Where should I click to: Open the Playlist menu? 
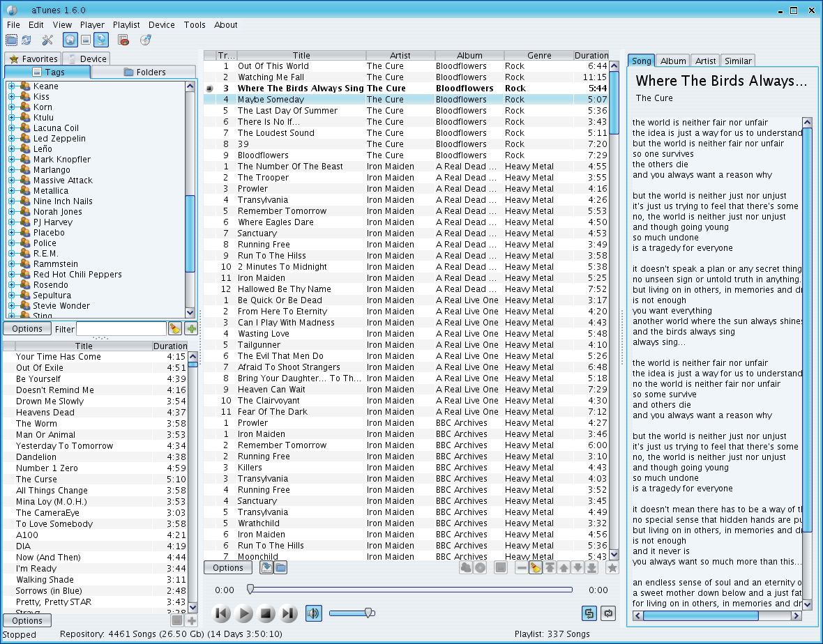coord(126,25)
